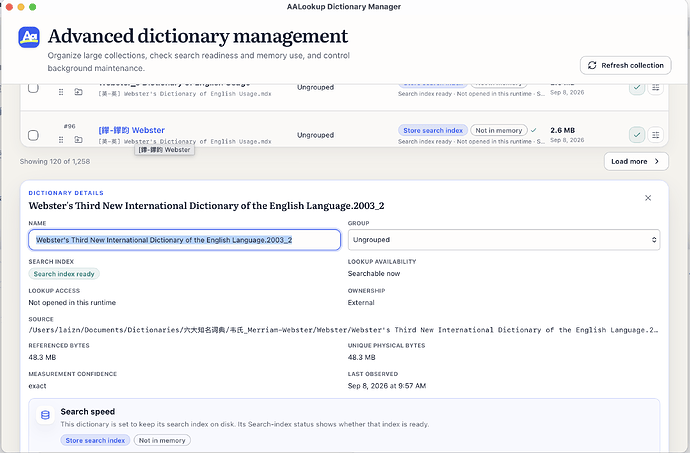
Task: Click the Webster's Third New International Dictionary details heading
Action: (206, 206)
